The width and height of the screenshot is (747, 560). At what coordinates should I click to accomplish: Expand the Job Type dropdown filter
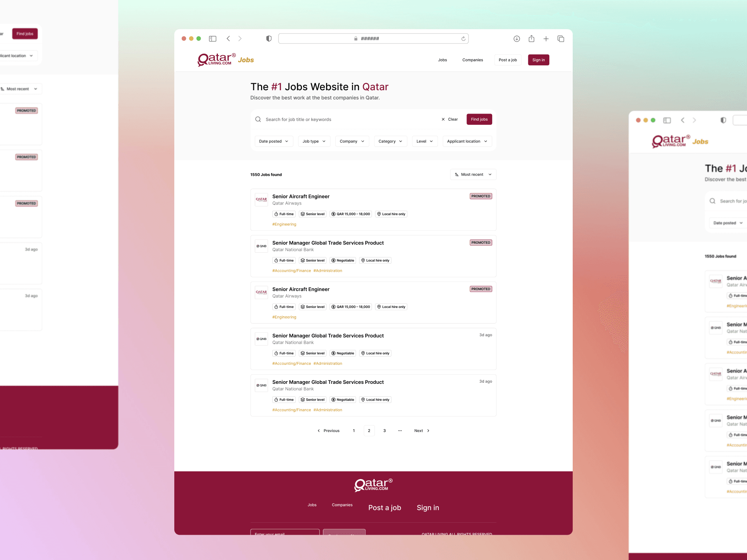click(x=314, y=141)
